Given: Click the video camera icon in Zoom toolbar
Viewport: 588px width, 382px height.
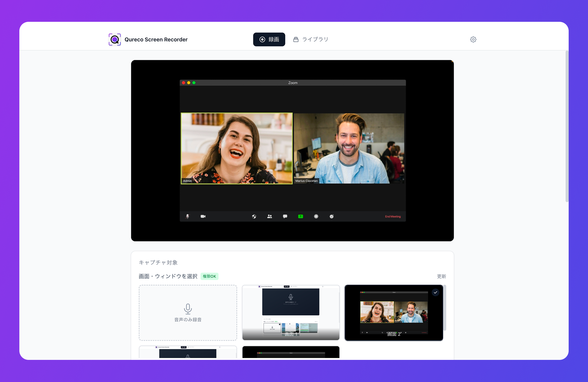Looking at the screenshot, I should tap(203, 216).
